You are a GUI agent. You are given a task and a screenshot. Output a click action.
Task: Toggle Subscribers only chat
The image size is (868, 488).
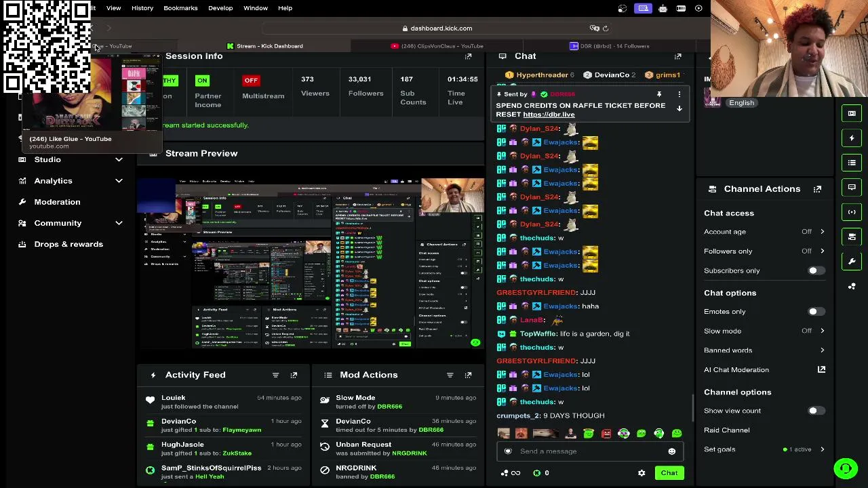coord(816,270)
